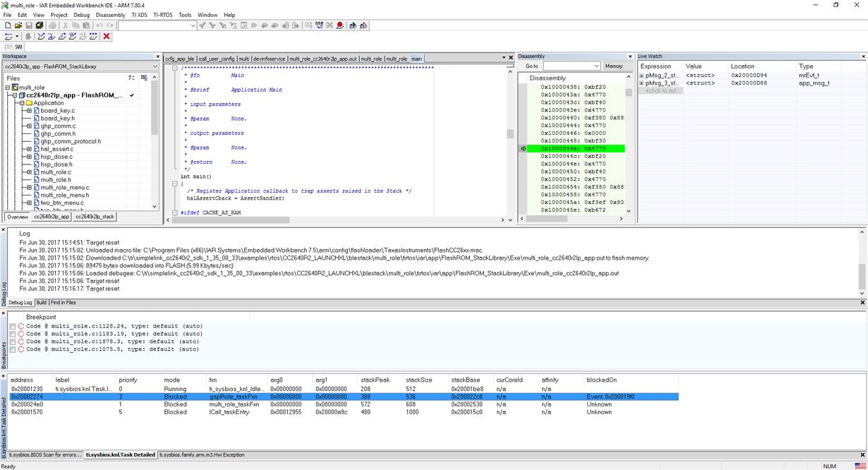This screenshot has height=470, width=868.
Task: Click the Debug Log vertical scrollbar thumb
Action: 862,276
